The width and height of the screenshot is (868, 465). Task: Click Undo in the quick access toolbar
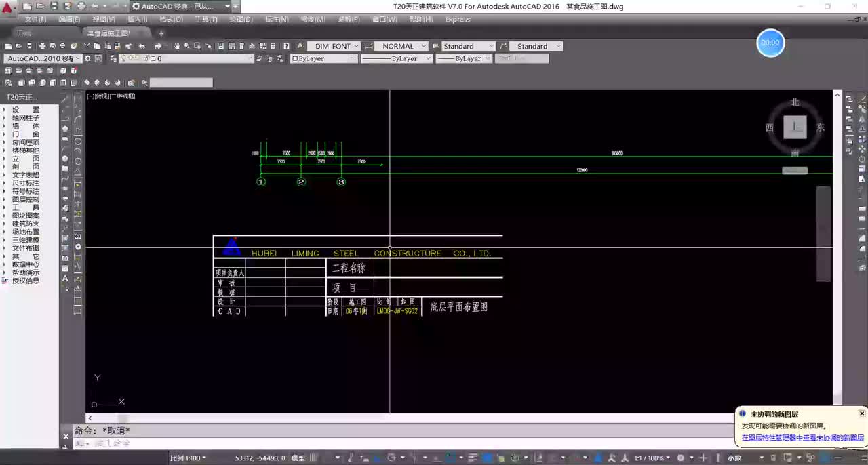[95, 6]
